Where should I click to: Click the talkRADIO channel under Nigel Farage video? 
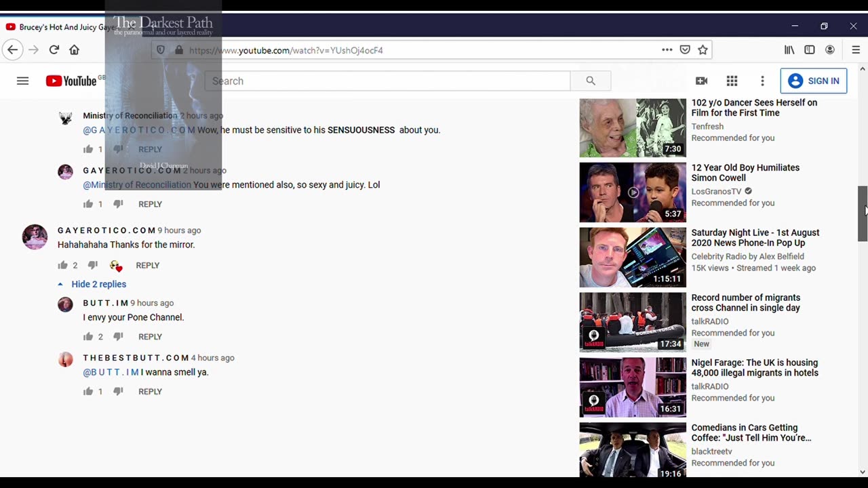pyautogui.click(x=710, y=386)
